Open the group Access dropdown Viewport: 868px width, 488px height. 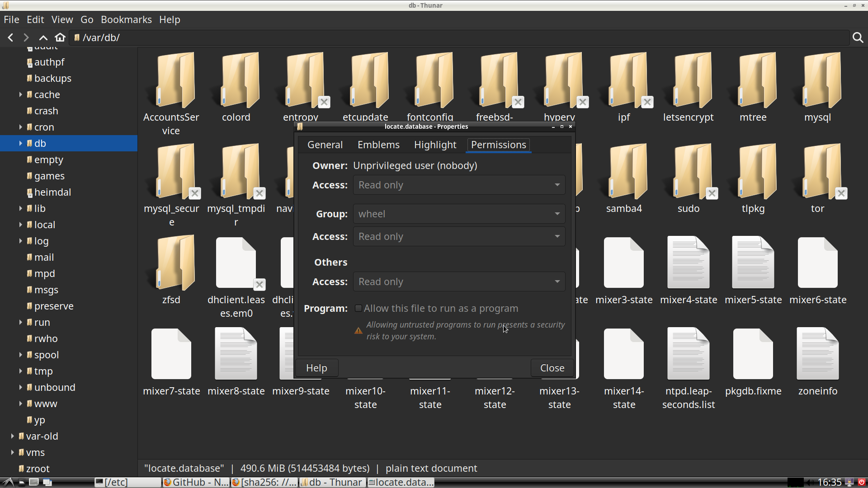[x=459, y=237]
